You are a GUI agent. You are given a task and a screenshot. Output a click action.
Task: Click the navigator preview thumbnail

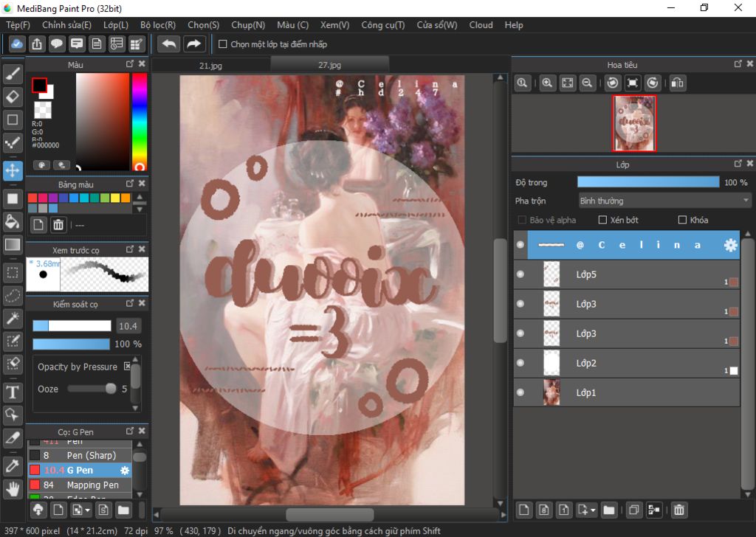[x=634, y=122]
